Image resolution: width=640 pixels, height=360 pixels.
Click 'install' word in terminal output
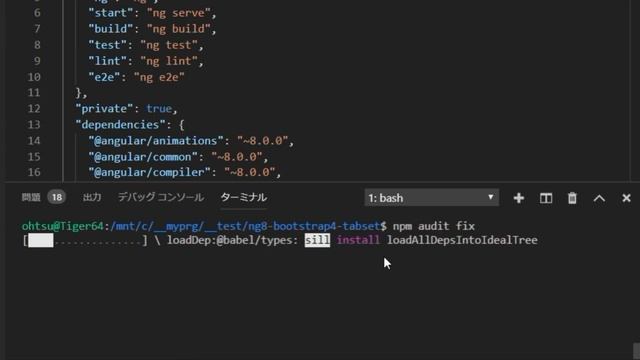[358, 240]
